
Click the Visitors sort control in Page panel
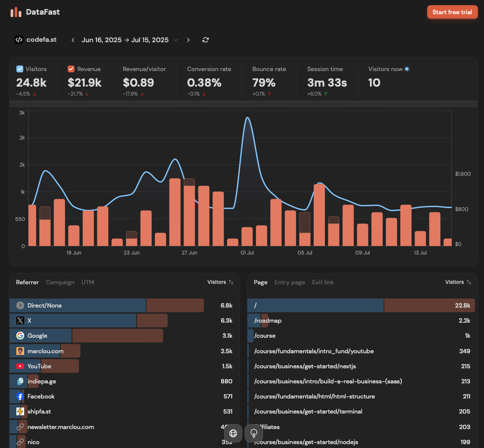pyautogui.click(x=458, y=282)
